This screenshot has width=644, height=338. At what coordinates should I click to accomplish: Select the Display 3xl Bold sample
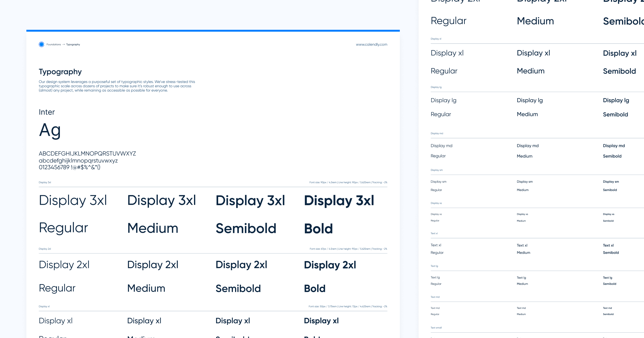pos(339,200)
